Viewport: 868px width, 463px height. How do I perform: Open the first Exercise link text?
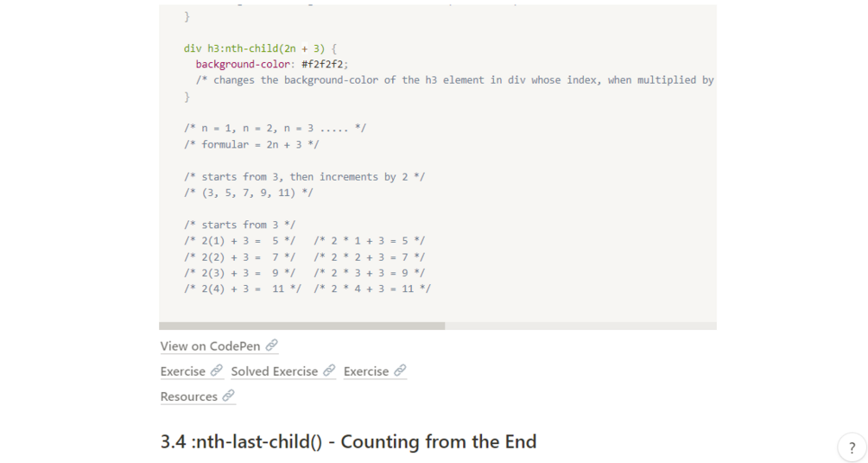click(x=182, y=371)
